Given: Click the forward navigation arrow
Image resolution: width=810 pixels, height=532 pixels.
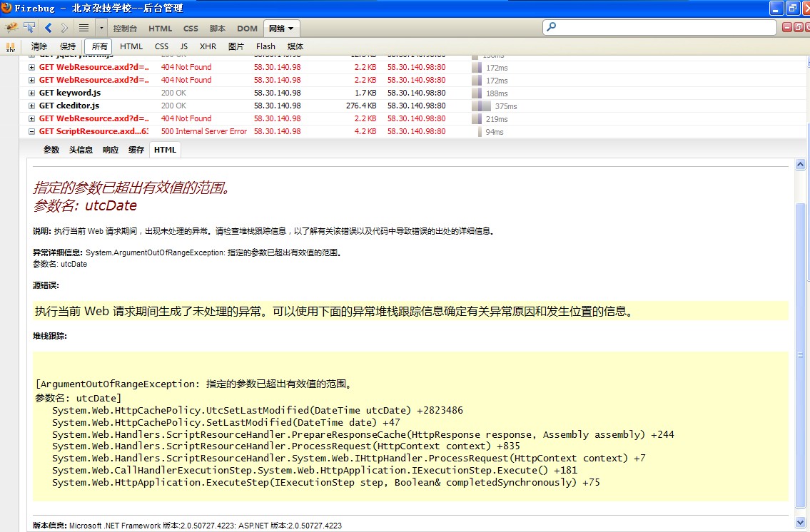Looking at the screenshot, I should [x=65, y=28].
